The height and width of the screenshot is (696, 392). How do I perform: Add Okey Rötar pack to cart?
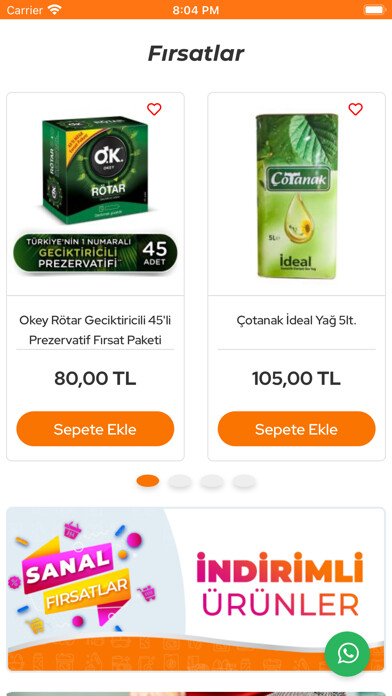95,429
